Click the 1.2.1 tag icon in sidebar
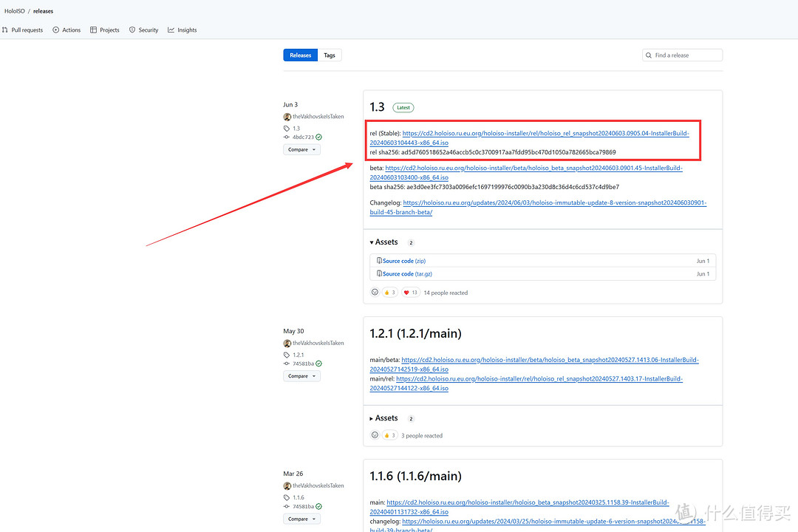Image resolution: width=798 pixels, height=532 pixels. [x=287, y=355]
